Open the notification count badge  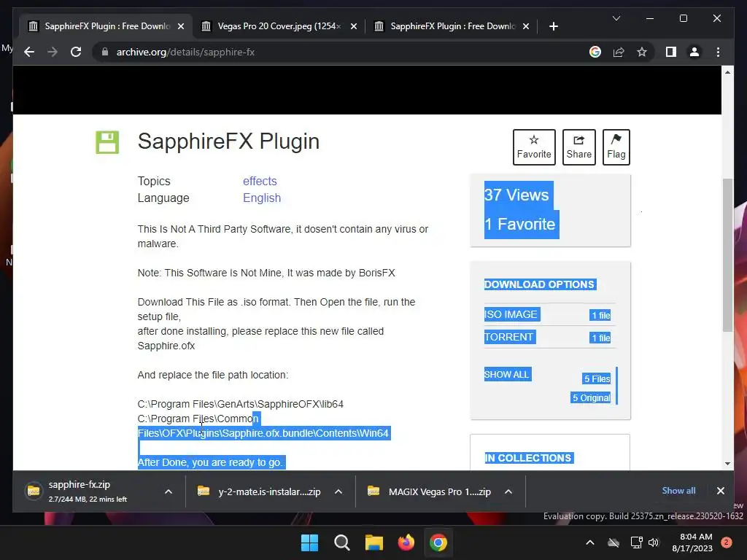click(x=727, y=542)
